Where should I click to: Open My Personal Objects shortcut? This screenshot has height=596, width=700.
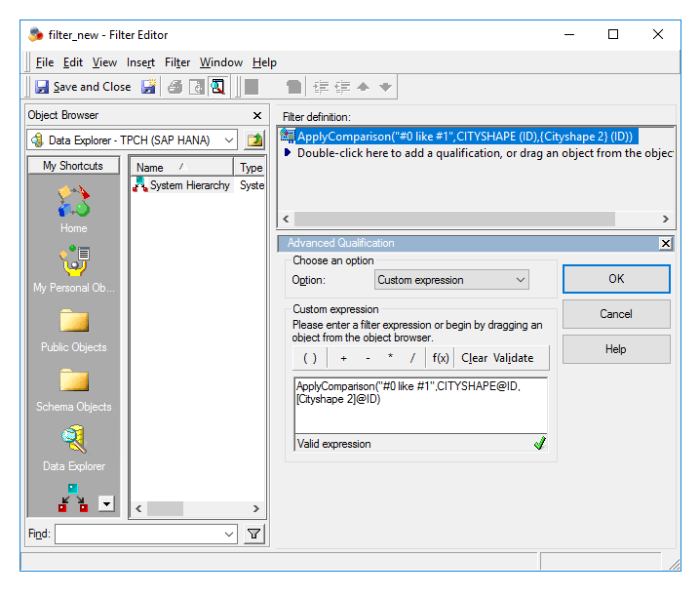74,268
